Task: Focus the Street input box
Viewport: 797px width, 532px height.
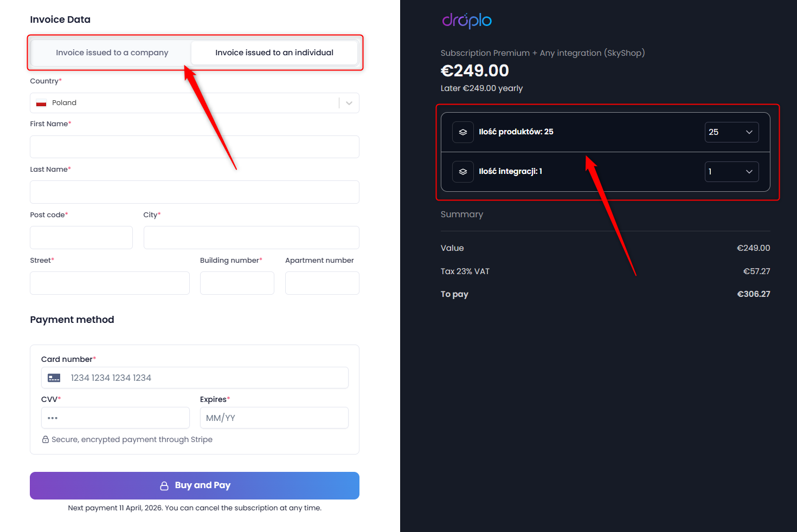Action: (x=110, y=283)
